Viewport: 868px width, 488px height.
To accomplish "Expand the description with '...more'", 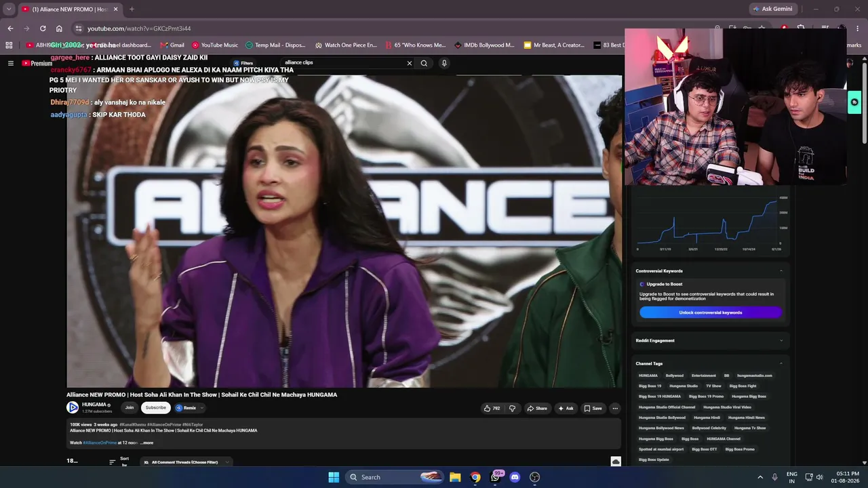I will [146, 443].
